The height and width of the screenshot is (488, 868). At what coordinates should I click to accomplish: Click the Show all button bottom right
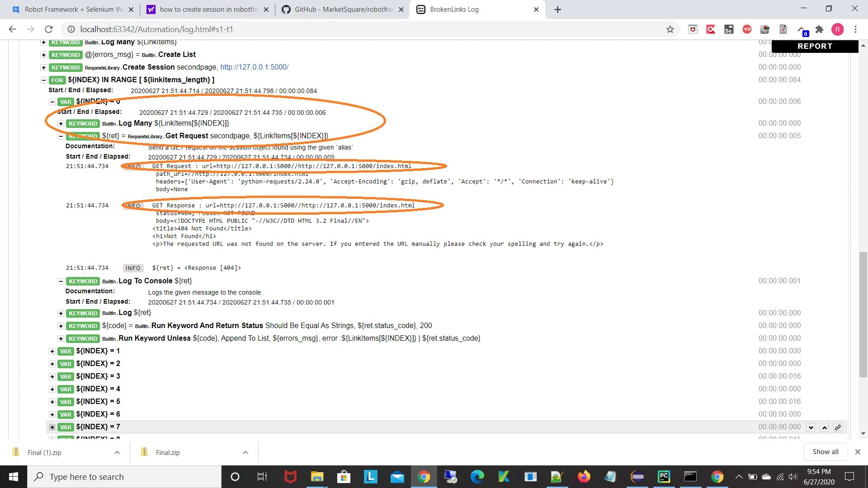coord(825,452)
